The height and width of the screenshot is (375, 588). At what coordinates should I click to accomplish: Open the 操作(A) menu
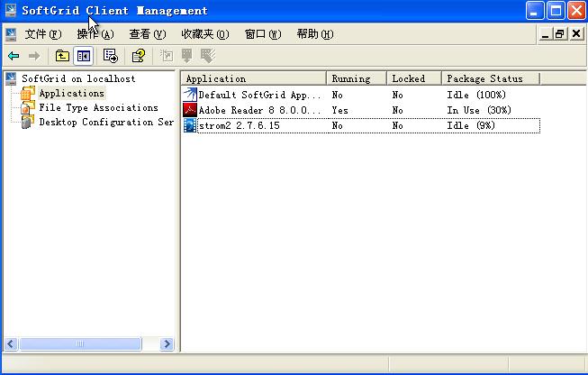pos(95,34)
